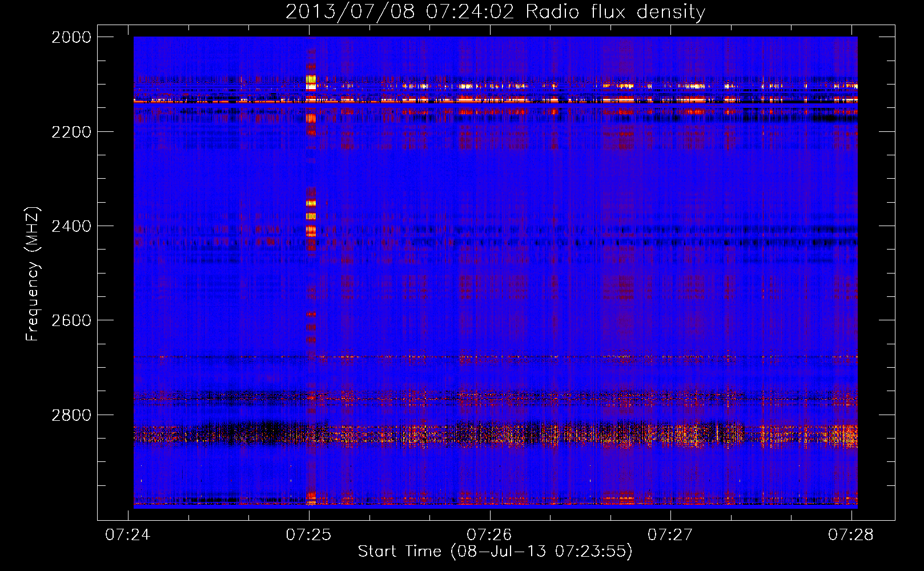Click the 07:28 time tick label

pos(851,534)
